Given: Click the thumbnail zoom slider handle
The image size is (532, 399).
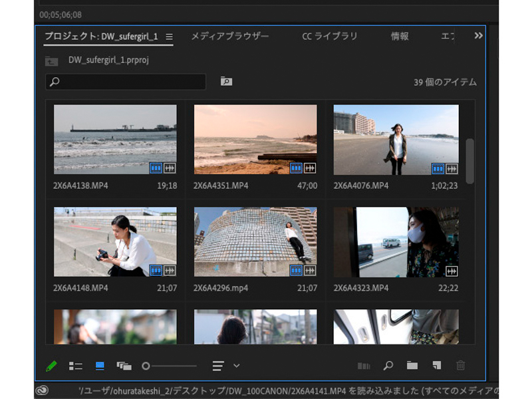Looking at the screenshot, I should click(x=146, y=366).
